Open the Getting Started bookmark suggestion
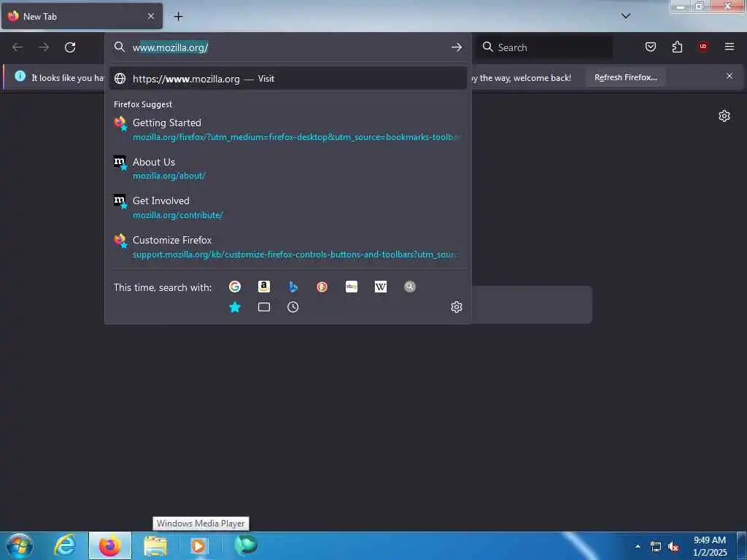This screenshot has width=747, height=560. coord(287,130)
